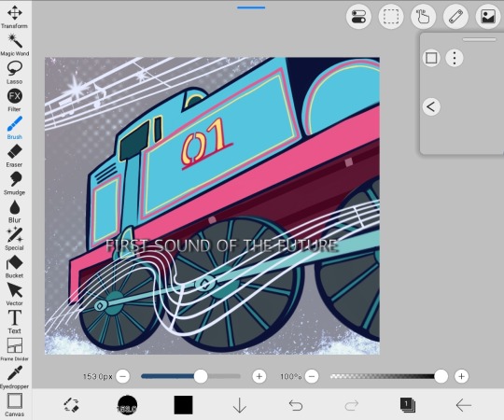Collapse floating panel with left chevron
The width and height of the screenshot is (504, 420).
tap(431, 106)
